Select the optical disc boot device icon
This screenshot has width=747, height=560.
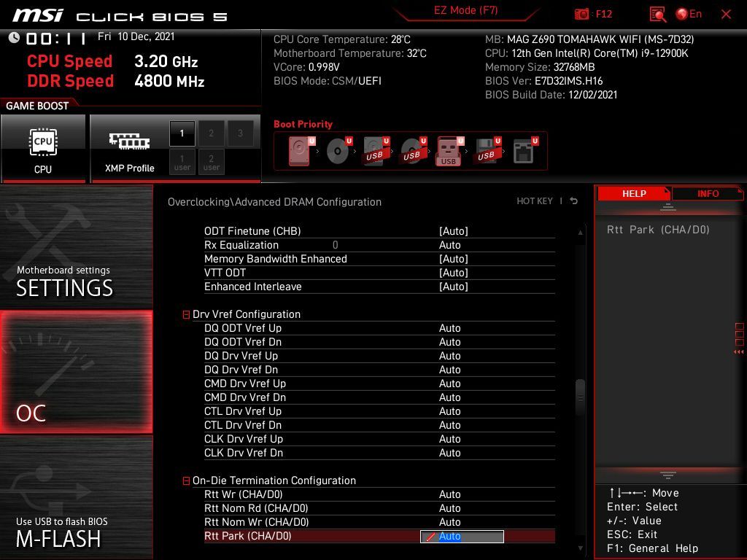pos(338,151)
